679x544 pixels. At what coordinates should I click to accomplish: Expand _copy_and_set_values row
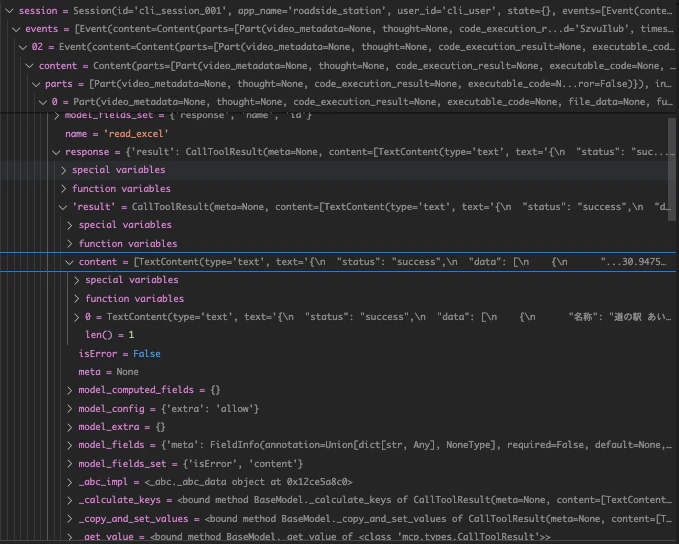[x=70, y=519]
